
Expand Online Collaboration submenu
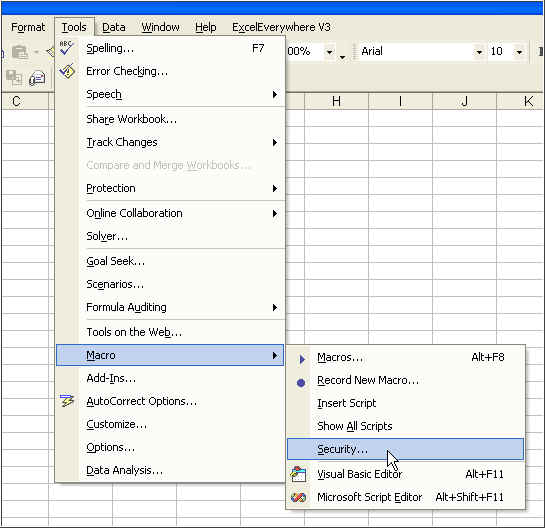tap(170, 213)
